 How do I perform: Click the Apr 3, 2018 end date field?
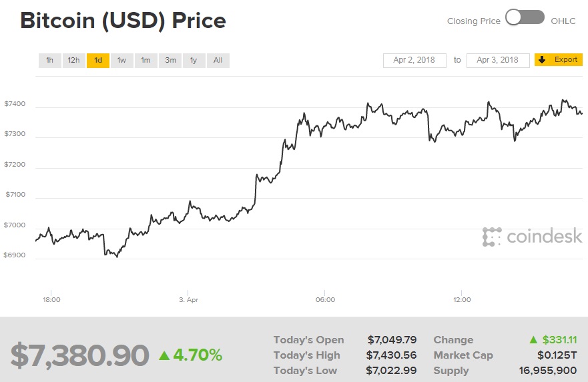tap(497, 60)
